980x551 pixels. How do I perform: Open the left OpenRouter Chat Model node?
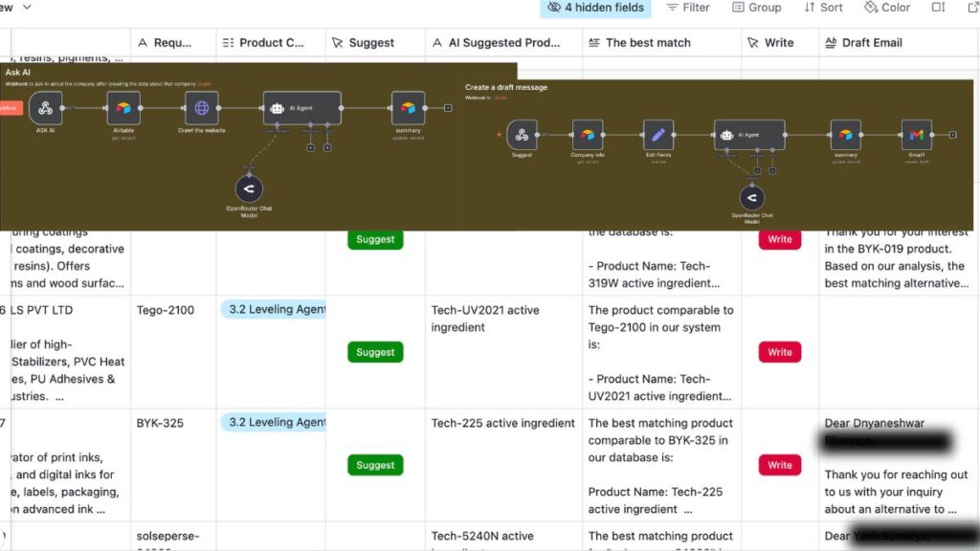point(248,188)
